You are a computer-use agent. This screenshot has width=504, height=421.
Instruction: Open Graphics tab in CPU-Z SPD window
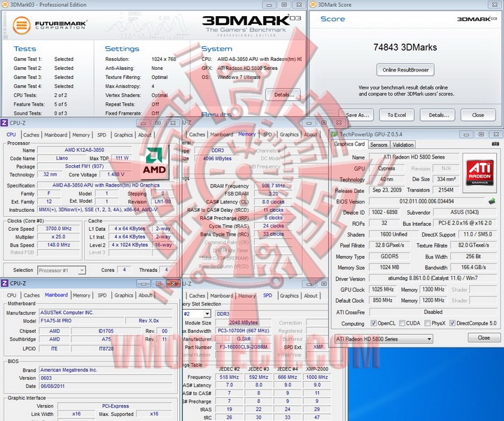289,296
